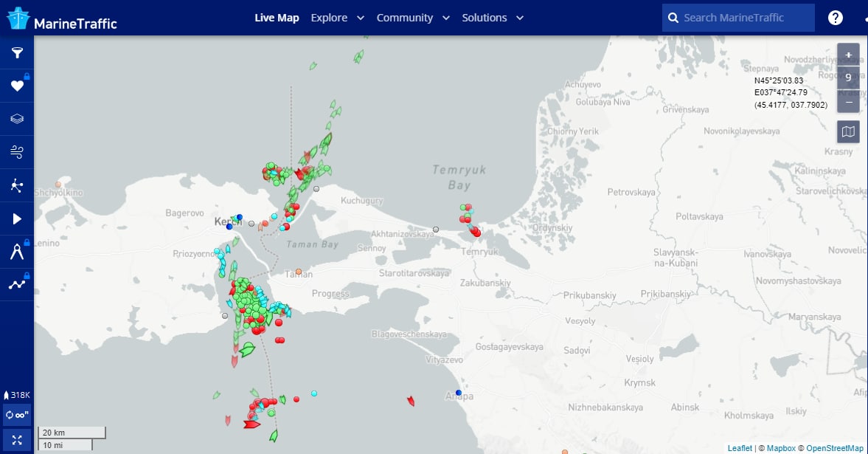Image resolution: width=868 pixels, height=454 pixels.
Task: Zoom in the map with plus button
Action: (x=848, y=55)
